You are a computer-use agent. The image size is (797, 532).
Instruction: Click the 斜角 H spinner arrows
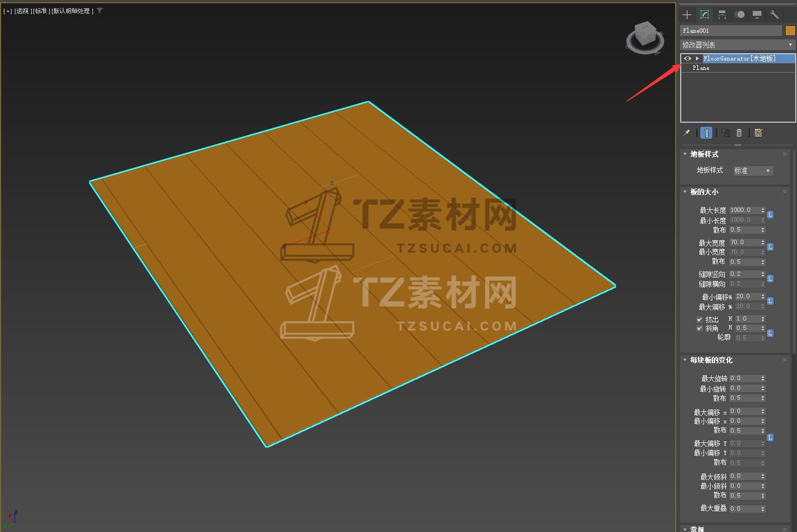(x=763, y=328)
